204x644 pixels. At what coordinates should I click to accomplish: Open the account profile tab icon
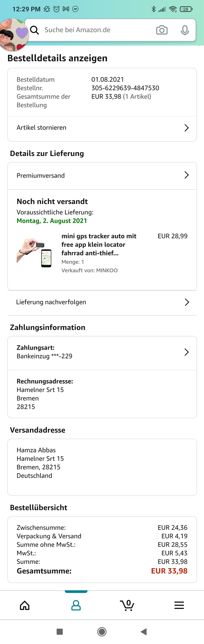[x=76, y=605]
